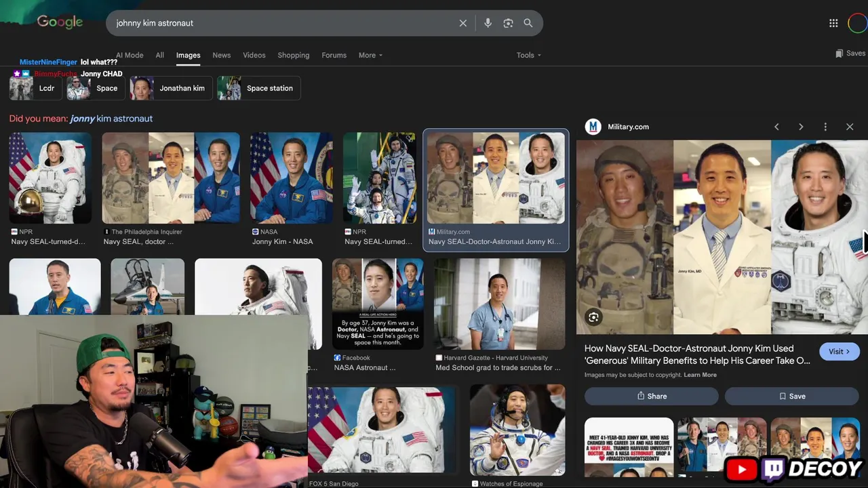Screen dimensions: 868x488
Task: Open the Military.com article title link
Action: coord(698,354)
